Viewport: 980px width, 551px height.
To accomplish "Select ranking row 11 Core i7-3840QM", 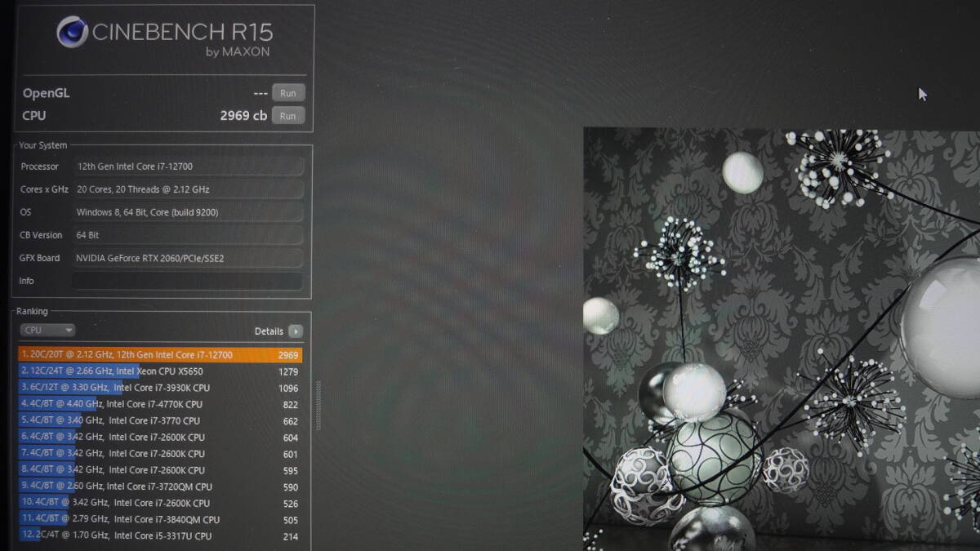I will click(160, 520).
